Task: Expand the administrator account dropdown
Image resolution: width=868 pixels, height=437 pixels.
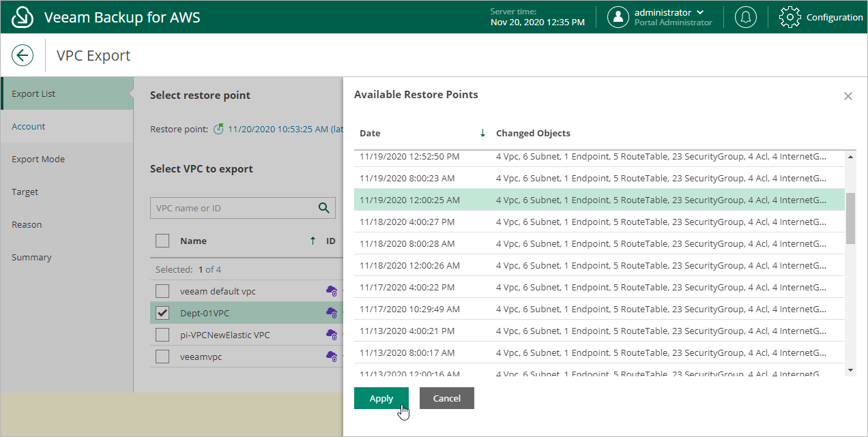Action: click(700, 12)
